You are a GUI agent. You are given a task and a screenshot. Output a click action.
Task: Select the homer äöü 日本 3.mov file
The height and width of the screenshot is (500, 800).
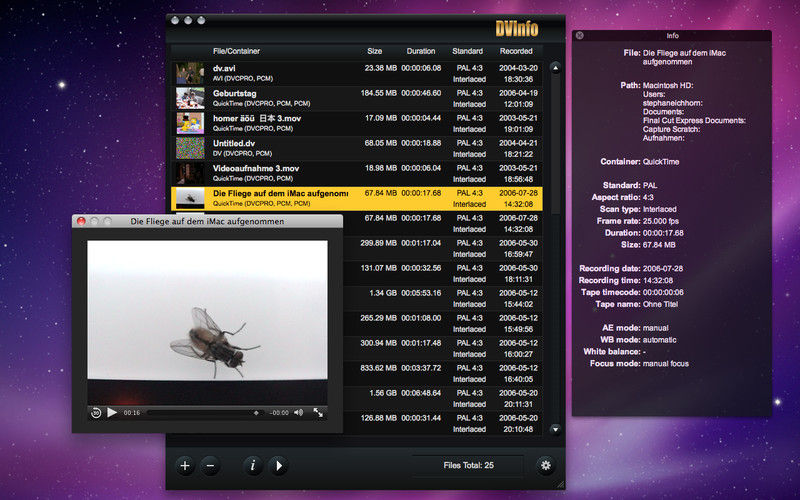357,123
